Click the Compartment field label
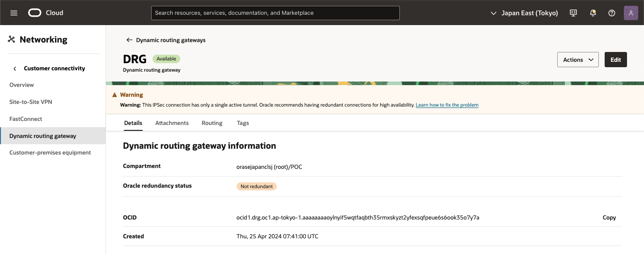Image resolution: width=644 pixels, height=254 pixels. click(x=142, y=166)
